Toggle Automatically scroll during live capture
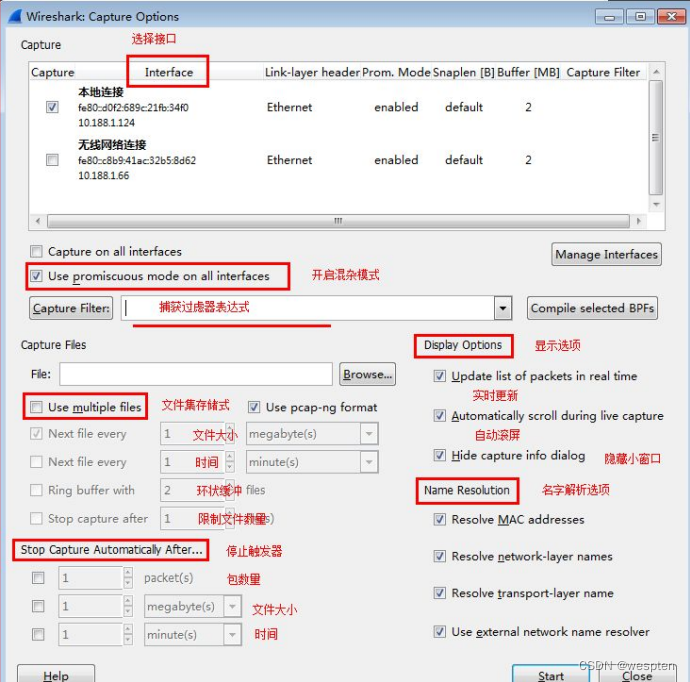The height and width of the screenshot is (682, 690). point(439,415)
